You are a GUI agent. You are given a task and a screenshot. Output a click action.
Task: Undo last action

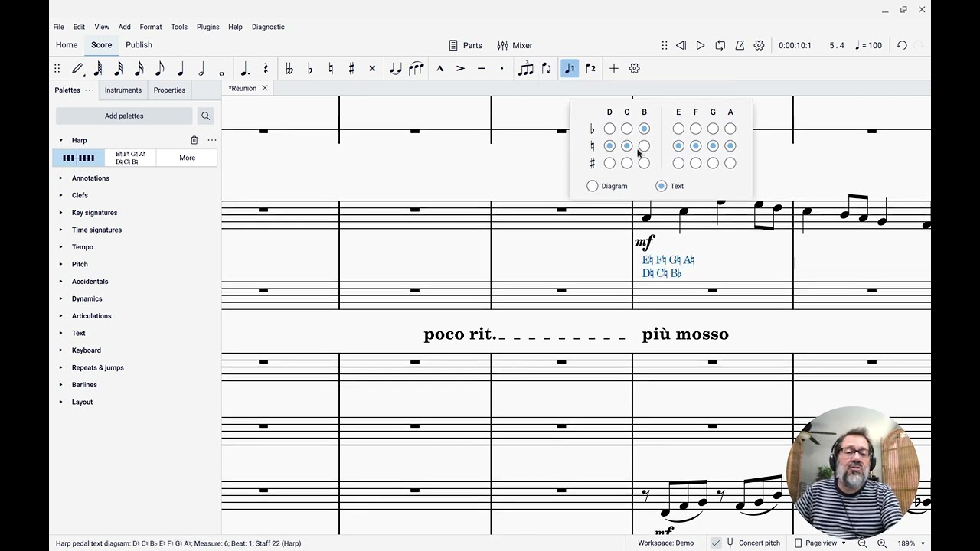coord(902,45)
